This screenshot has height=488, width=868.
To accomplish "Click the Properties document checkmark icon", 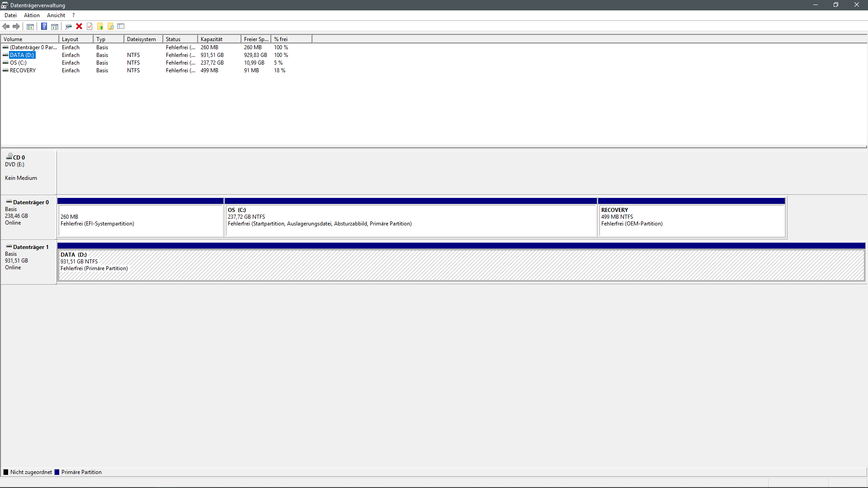I will click(x=90, y=26).
